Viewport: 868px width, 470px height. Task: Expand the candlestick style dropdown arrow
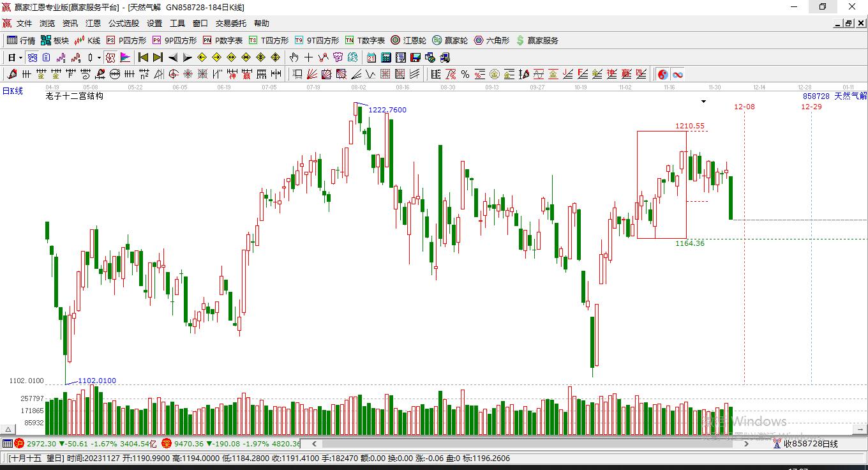(x=99, y=57)
